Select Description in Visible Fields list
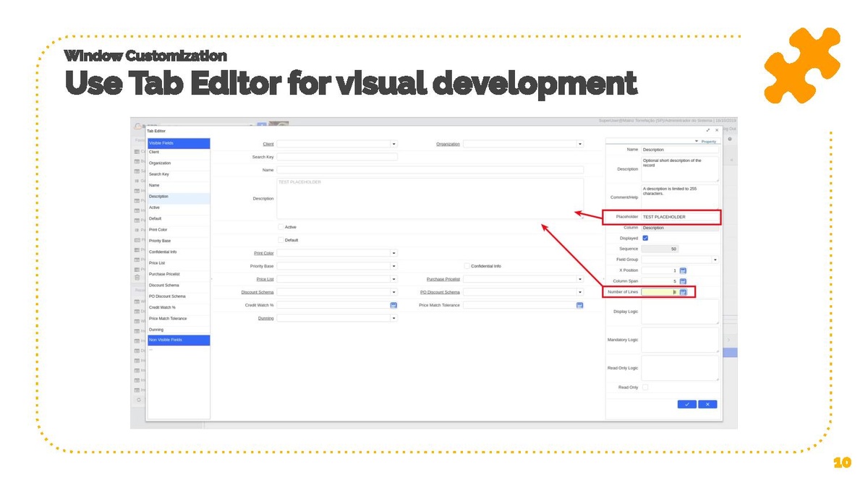Viewport: 868px width, 488px height. [178, 197]
